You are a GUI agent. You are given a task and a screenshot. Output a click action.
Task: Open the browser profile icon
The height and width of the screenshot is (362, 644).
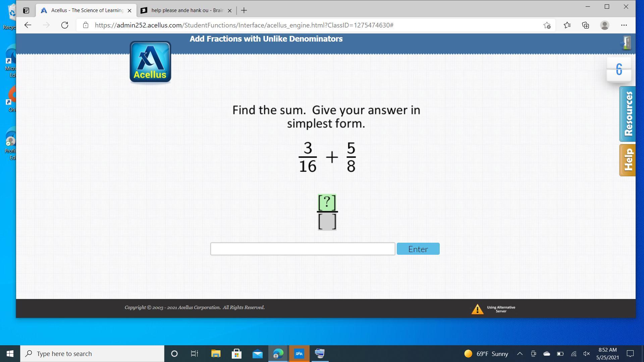[604, 25]
